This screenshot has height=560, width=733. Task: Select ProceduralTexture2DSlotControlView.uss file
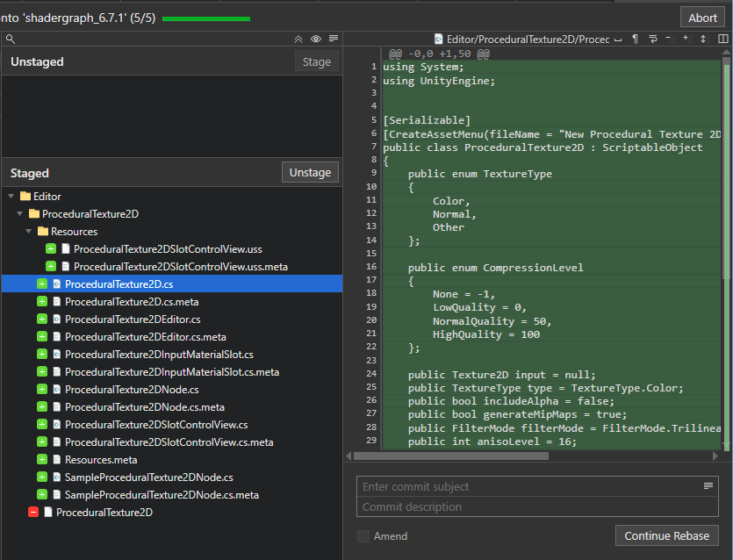[x=172, y=249]
